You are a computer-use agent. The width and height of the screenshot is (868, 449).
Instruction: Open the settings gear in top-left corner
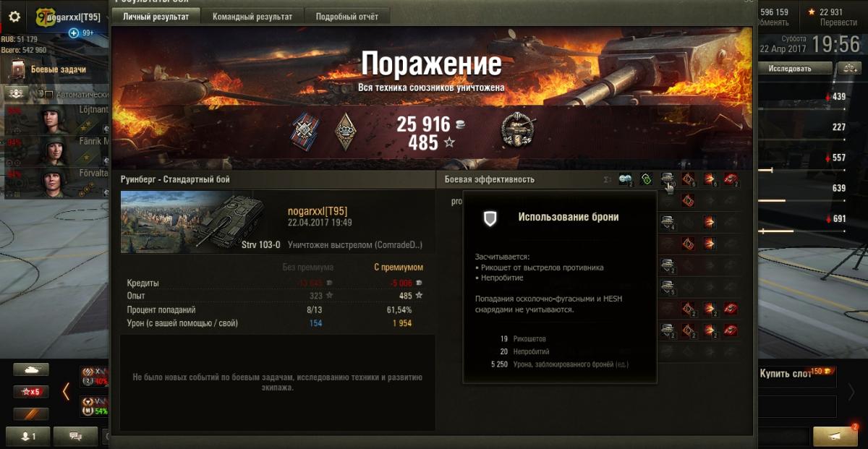(x=14, y=15)
